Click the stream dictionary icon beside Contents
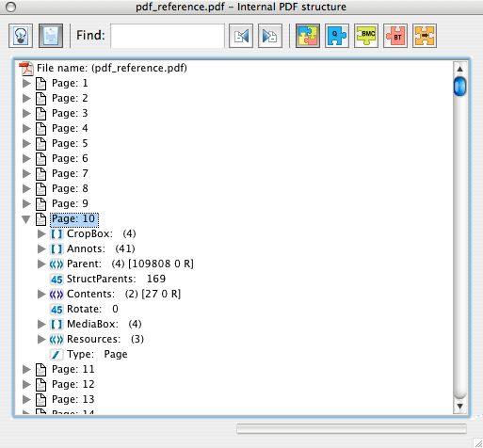Viewport: 483px width, 448px height. click(x=56, y=295)
